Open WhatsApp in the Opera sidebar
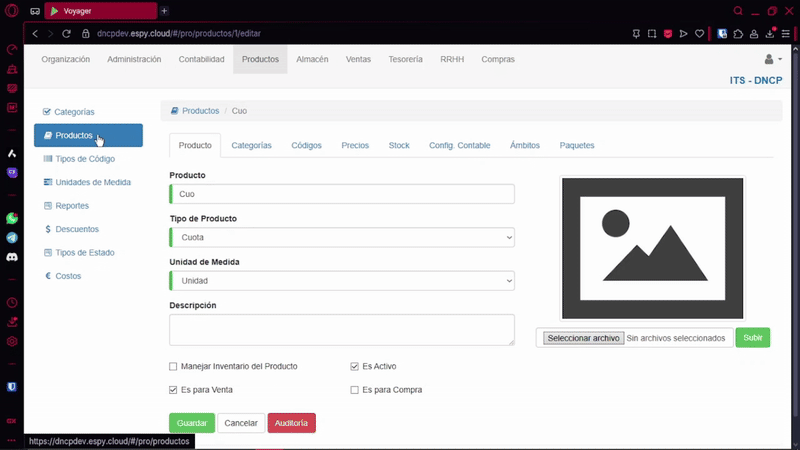The image size is (800, 450). [12, 218]
